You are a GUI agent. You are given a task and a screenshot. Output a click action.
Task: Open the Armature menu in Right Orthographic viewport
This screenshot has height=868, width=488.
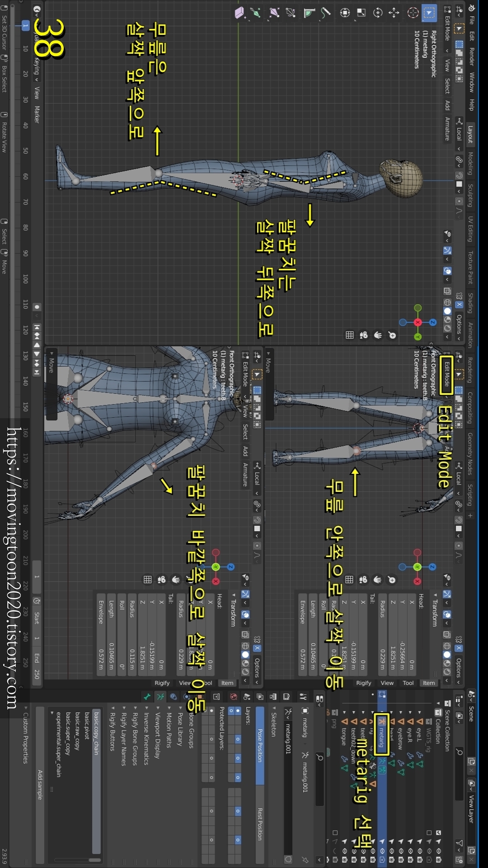(x=447, y=129)
